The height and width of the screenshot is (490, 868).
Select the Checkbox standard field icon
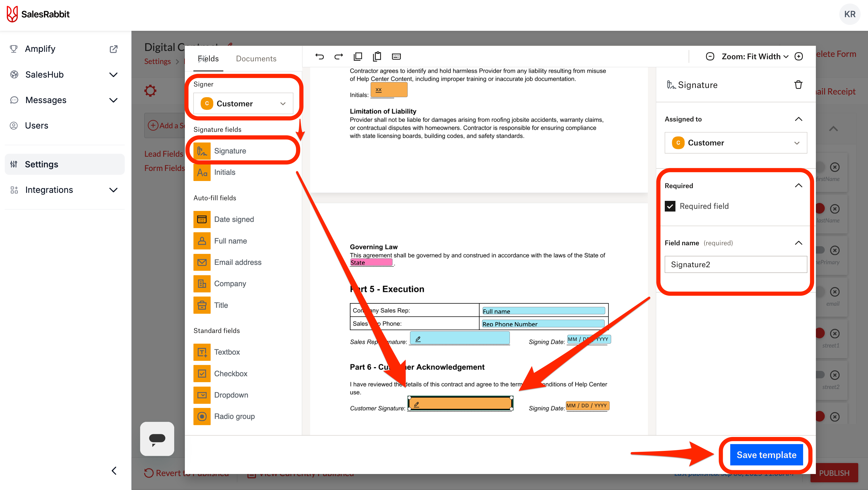click(202, 373)
